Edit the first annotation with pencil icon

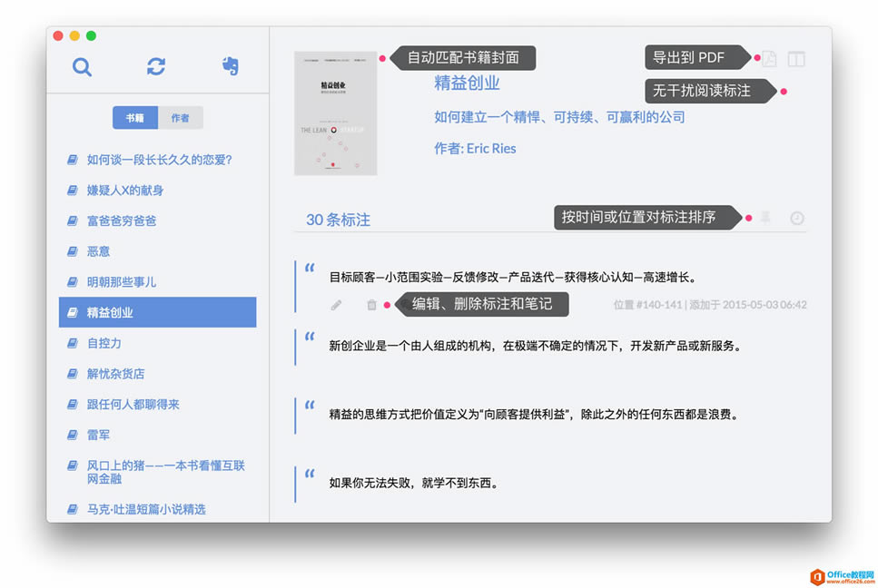pyautogui.click(x=336, y=305)
